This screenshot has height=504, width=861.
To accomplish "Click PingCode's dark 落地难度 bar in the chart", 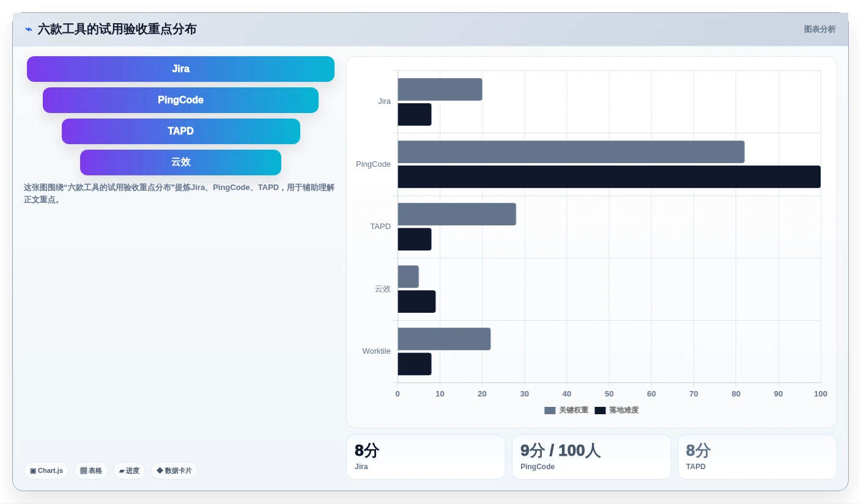I will point(609,177).
